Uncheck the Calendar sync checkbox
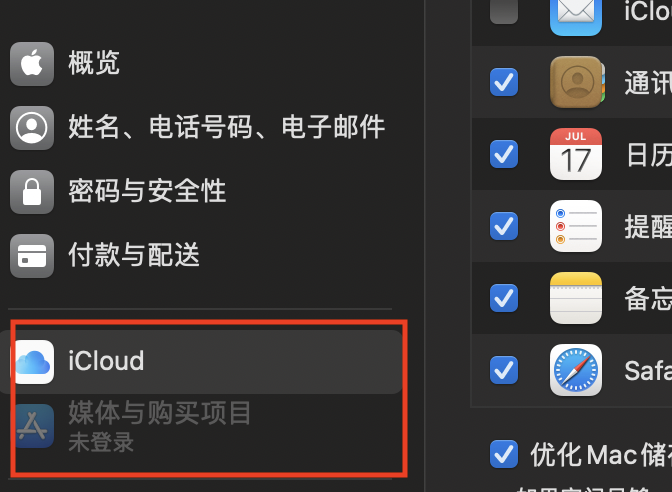Image resolution: width=672 pixels, height=492 pixels. click(504, 154)
